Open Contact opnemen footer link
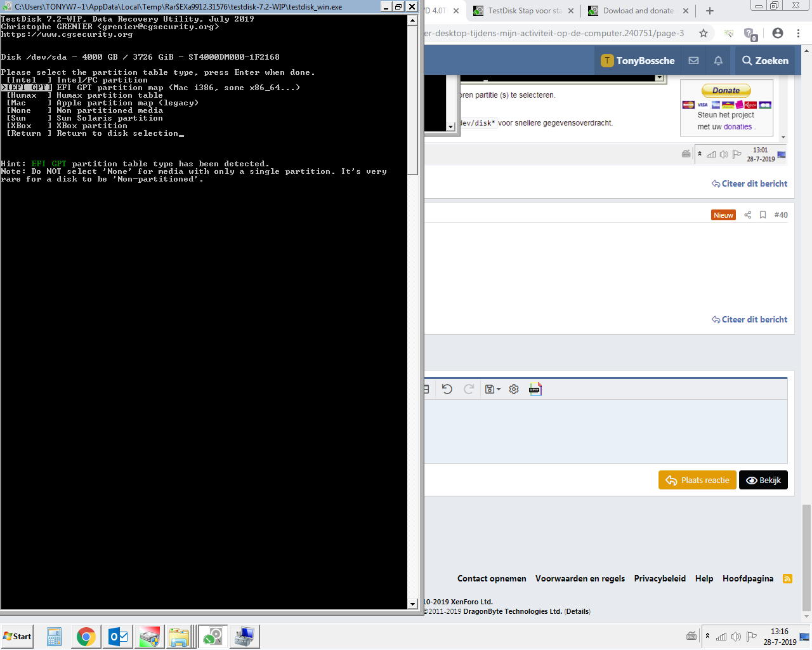812x650 pixels. point(492,578)
